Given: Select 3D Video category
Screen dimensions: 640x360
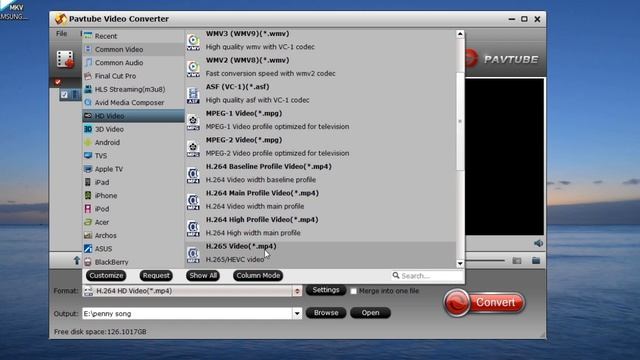Looking at the screenshot, I should pos(133,129).
